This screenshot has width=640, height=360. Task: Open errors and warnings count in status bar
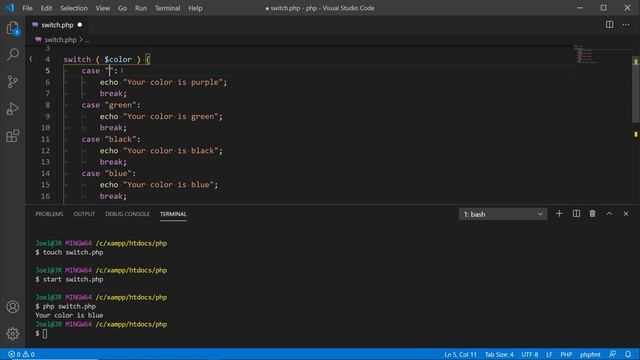[21, 354]
